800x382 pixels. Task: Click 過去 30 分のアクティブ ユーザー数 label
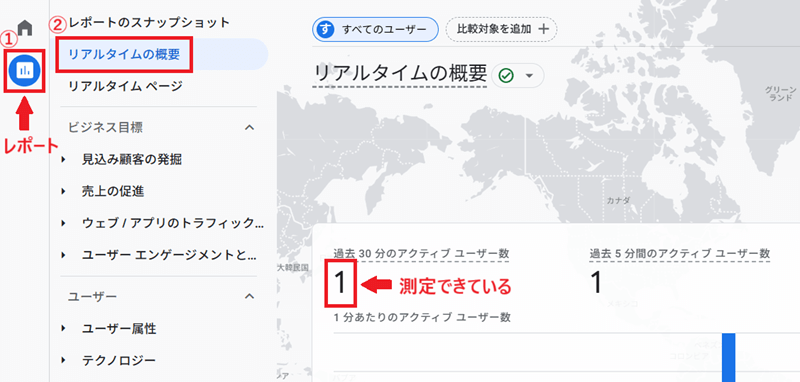point(421,253)
